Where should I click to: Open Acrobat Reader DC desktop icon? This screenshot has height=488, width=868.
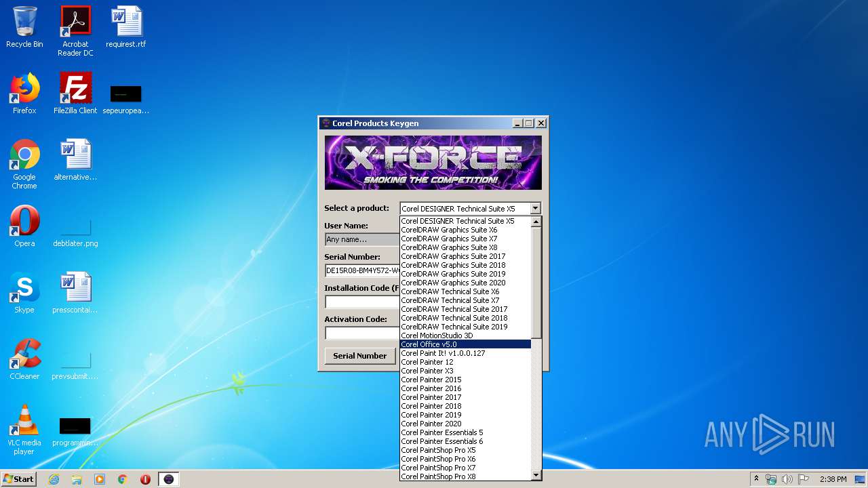click(x=75, y=31)
